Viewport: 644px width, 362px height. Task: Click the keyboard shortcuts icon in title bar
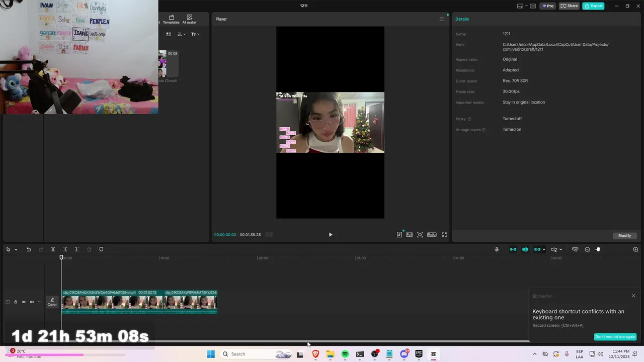(x=533, y=6)
